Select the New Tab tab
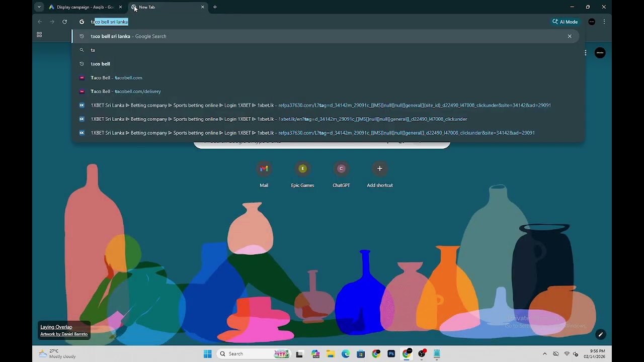The image size is (644, 362). (x=168, y=7)
